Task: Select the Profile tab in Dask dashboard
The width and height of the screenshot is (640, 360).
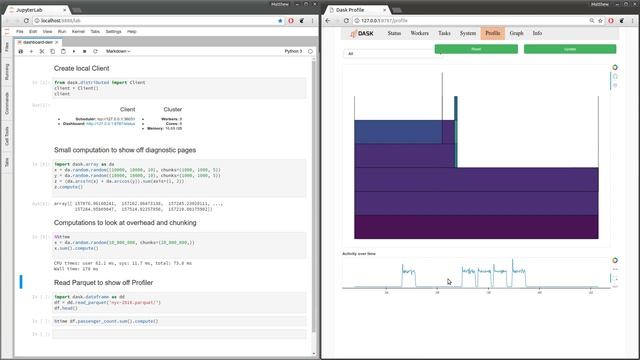Action: [x=493, y=33]
